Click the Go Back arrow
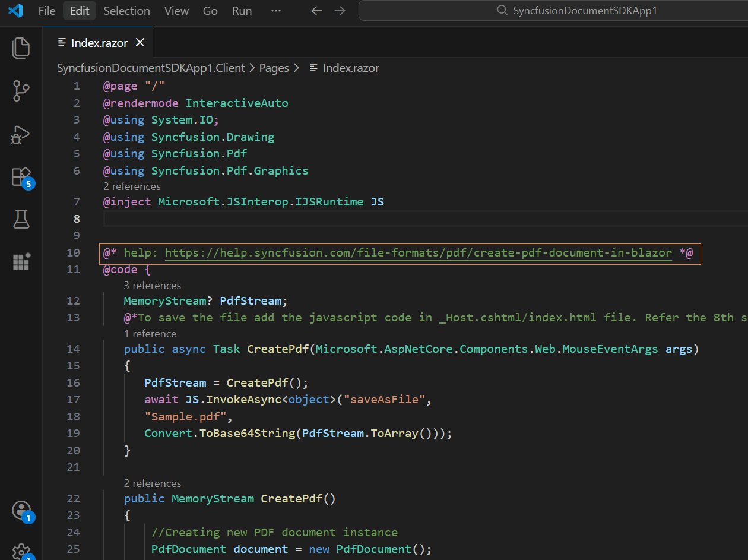Image resolution: width=748 pixels, height=560 pixels. [x=316, y=11]
